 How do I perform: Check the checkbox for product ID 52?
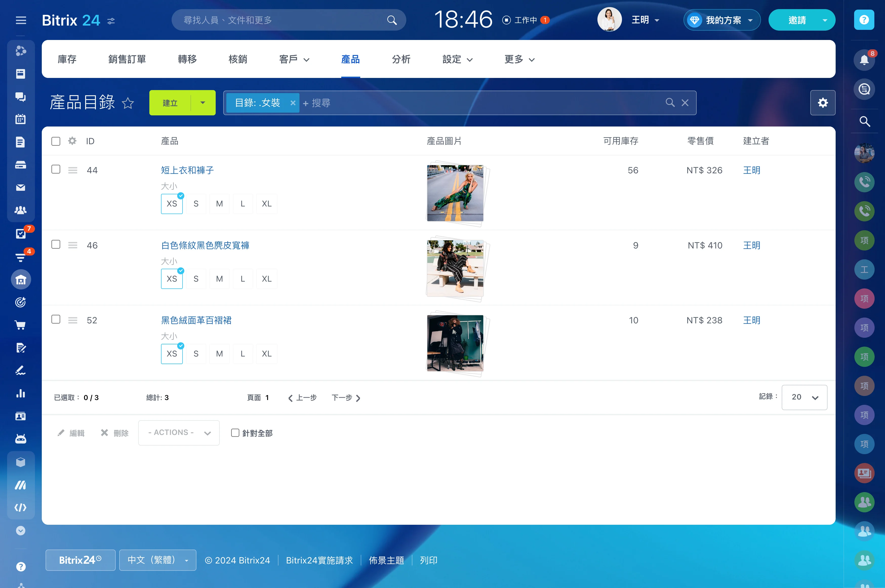tap(56, 320)
